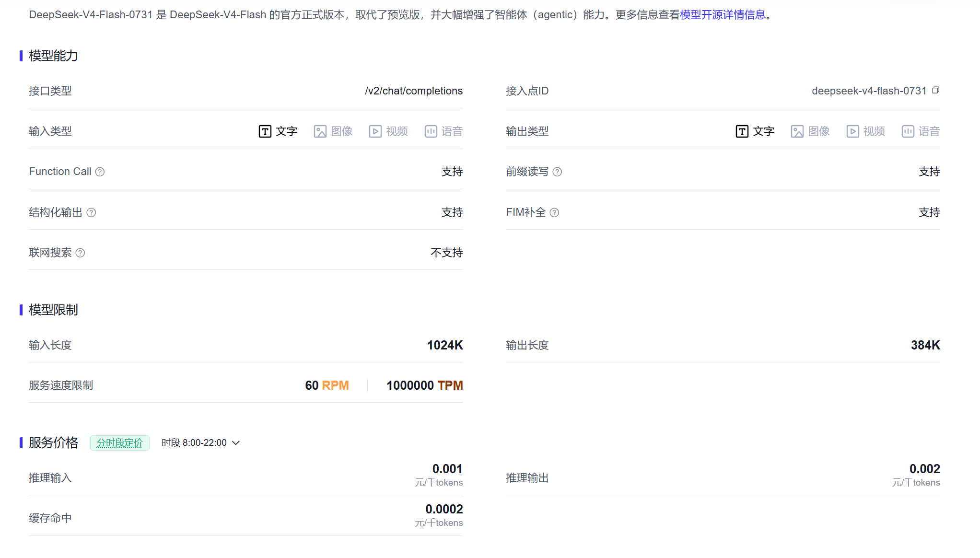Viewport: 980px width, 558px height.
Task: Click the Function Call help icon
Action: (100, 172)
